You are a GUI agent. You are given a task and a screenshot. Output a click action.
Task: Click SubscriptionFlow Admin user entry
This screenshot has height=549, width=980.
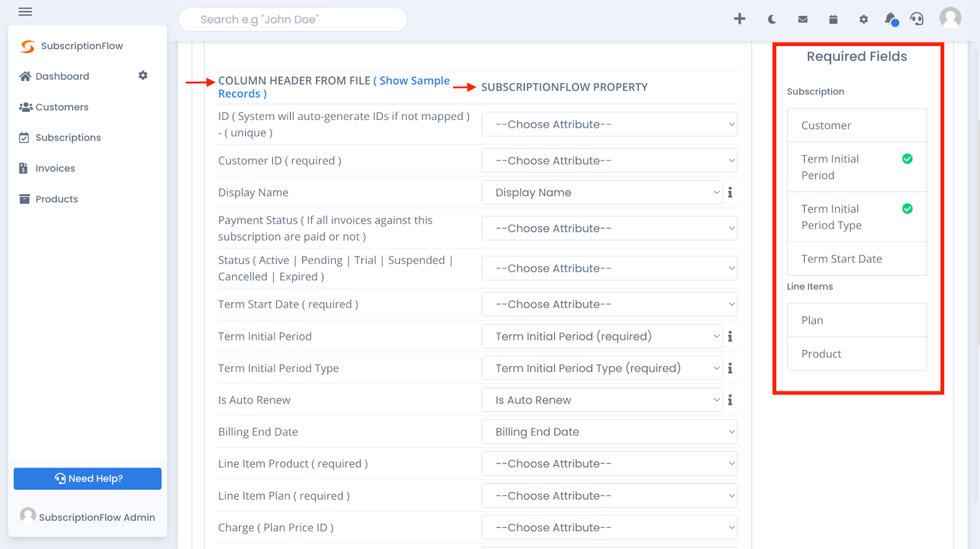tap(88, 517)
